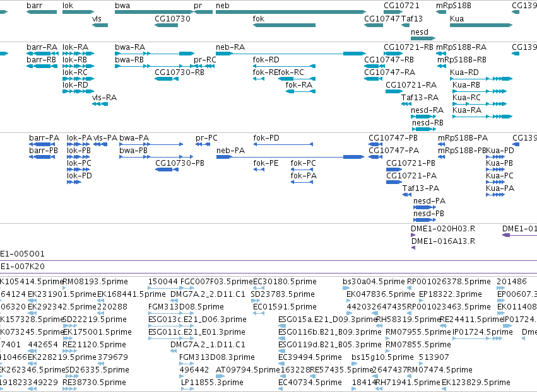The height and width of the screenshot is (392, 537).
Task: Open the fok-PC protein label
Action: pos(303,163)
